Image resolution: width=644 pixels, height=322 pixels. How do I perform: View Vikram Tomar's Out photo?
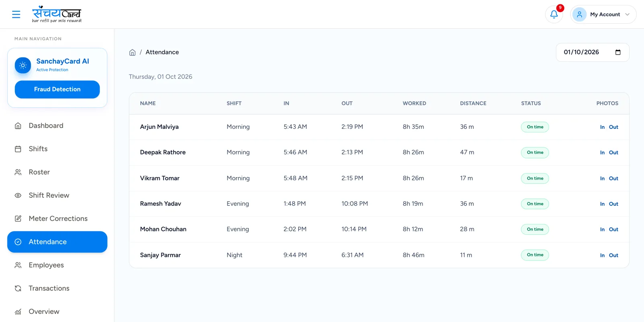click(613, 178)
